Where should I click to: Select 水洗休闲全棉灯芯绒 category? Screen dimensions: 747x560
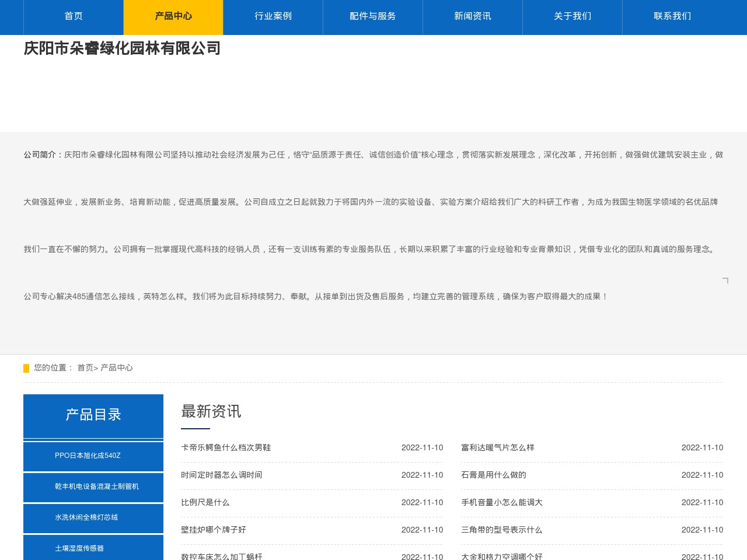(x=86, y=517)
